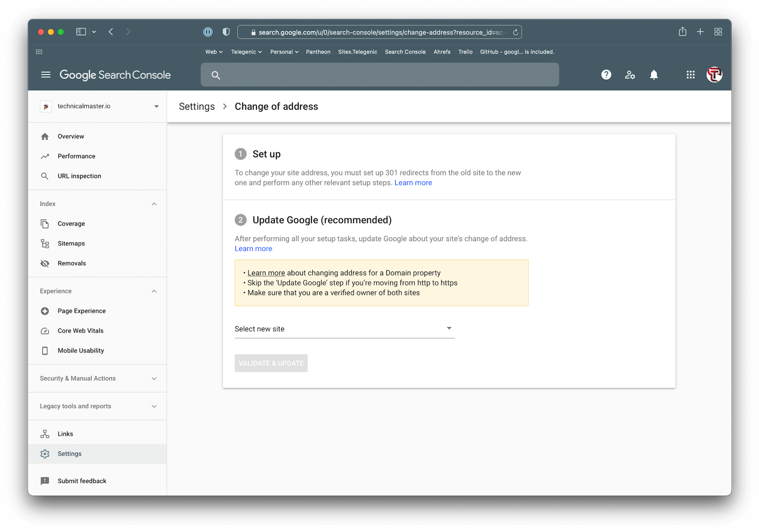Click Learn more link under Set up
This screenshot has width=759, height=532.
click(413, 183)
